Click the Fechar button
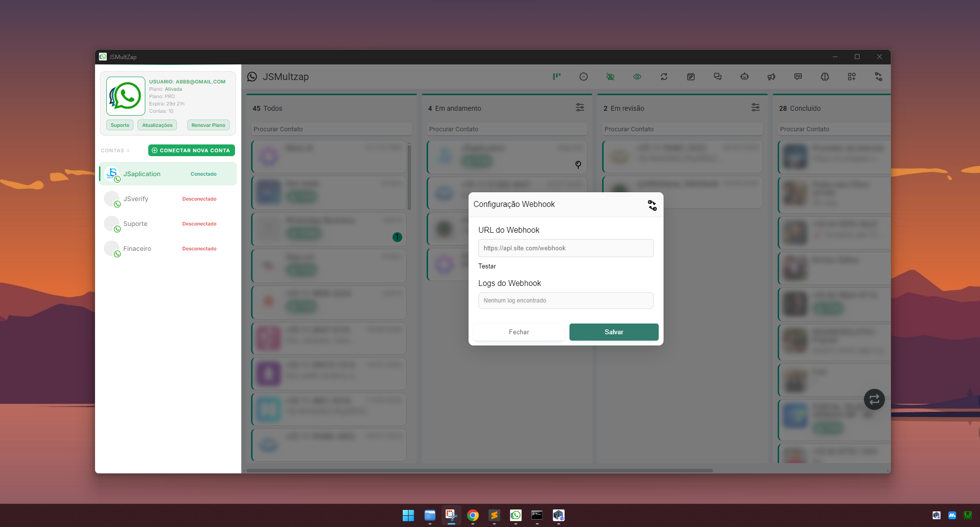 click(519, 332)
